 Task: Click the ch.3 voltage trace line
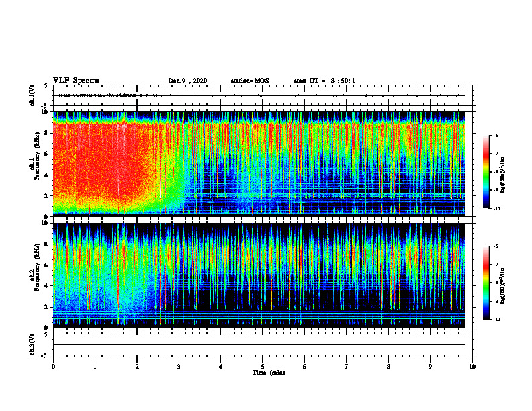[259, 345]
